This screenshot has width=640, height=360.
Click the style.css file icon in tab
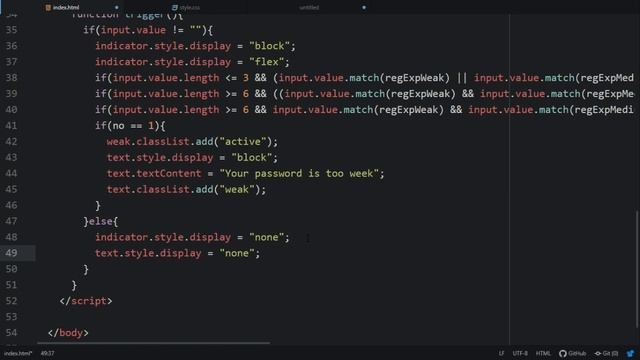pos(175,7)
